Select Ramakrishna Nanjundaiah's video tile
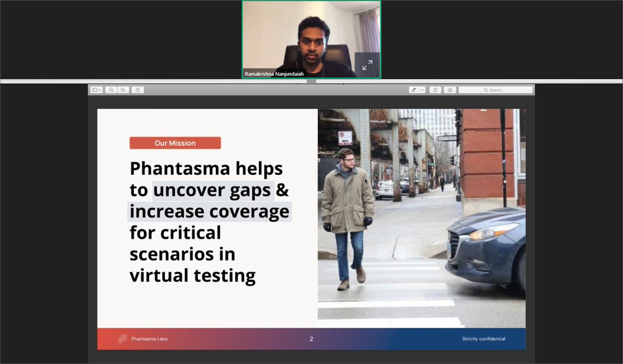 click(x=311, y=39)
